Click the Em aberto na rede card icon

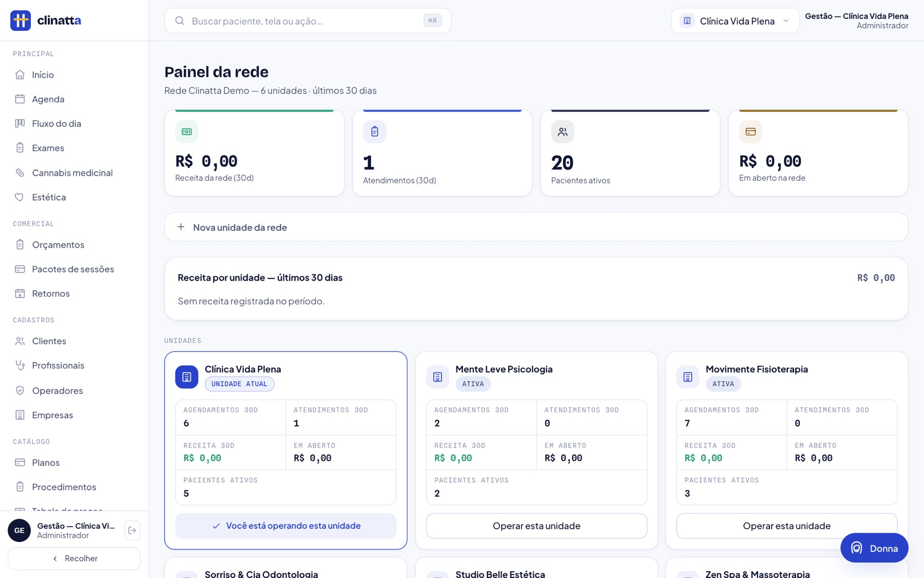pos(750,132)
